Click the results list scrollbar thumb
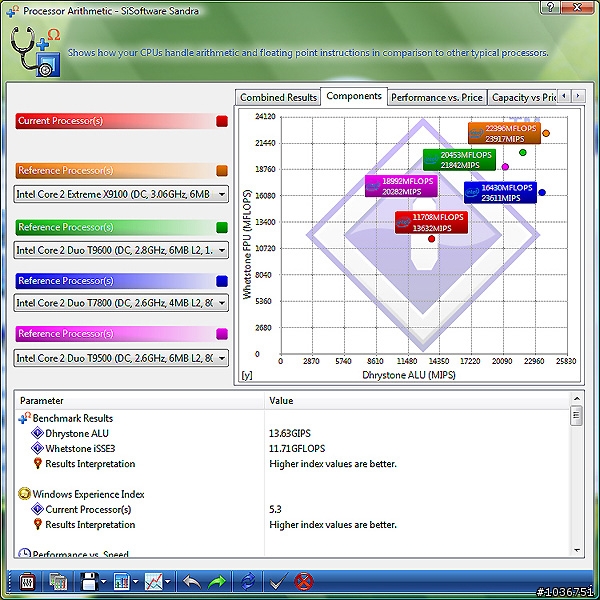The width and height of the screenshot is (600, 600). (x=576, y=416)
